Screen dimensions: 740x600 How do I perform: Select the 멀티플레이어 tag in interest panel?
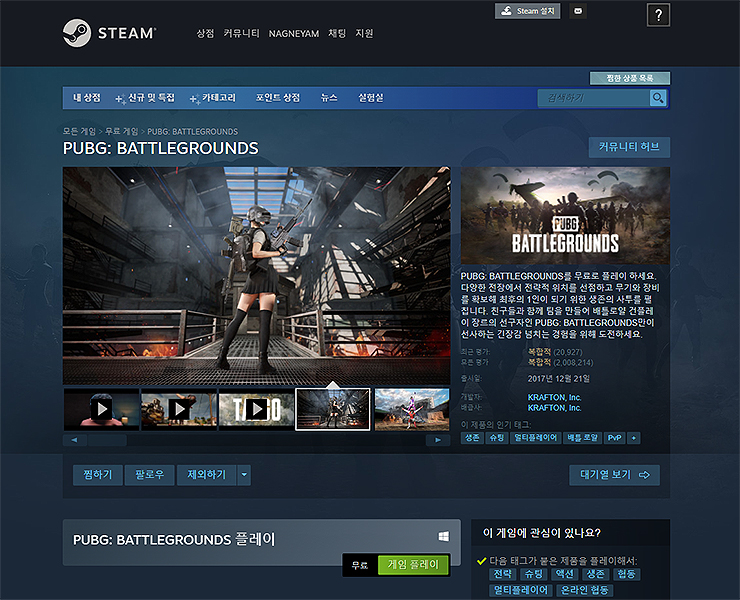521,590
